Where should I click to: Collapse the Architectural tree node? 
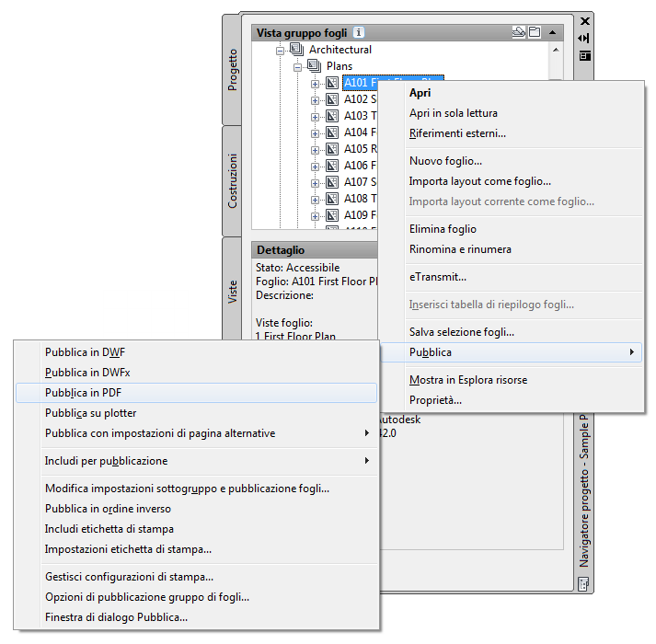[280, 51]
